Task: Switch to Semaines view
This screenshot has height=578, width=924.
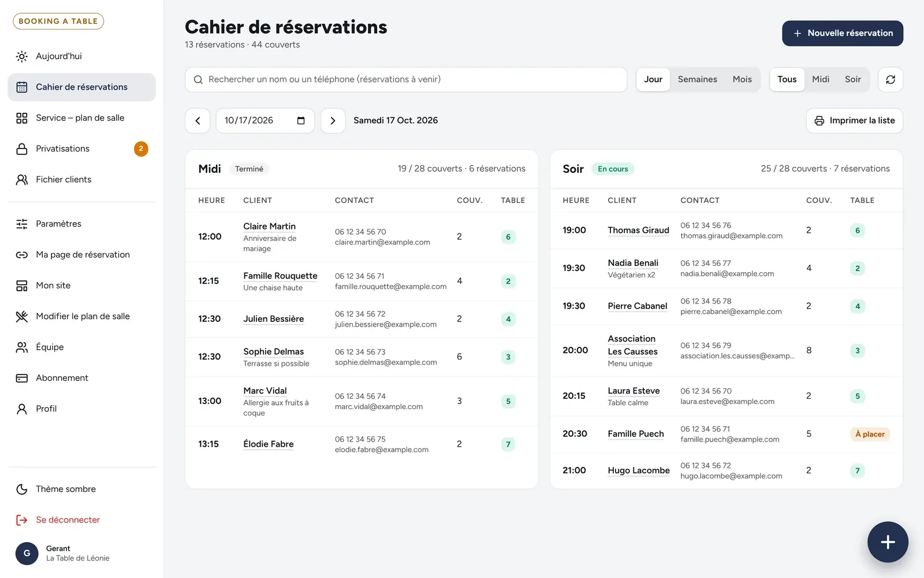Action: pyautogui.click(x=697, y=80)
